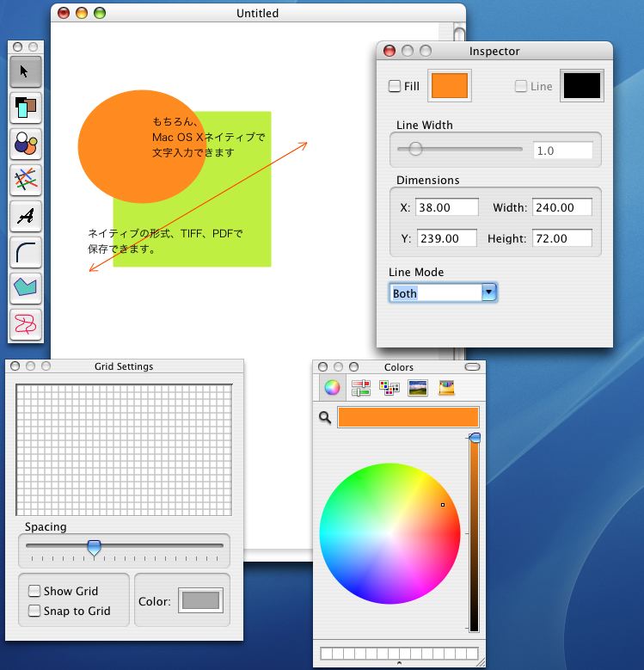Screen dimensions: 644x670
Task: Enable the Line checkbox in Inspector
Action: (520, 86)
